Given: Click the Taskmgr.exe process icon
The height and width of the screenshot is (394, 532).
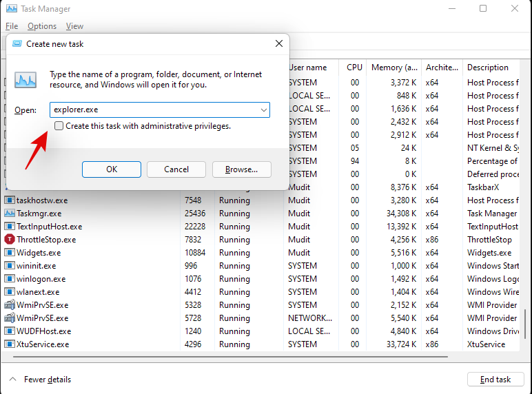Looking at the screenshot, I should (10, 214).
